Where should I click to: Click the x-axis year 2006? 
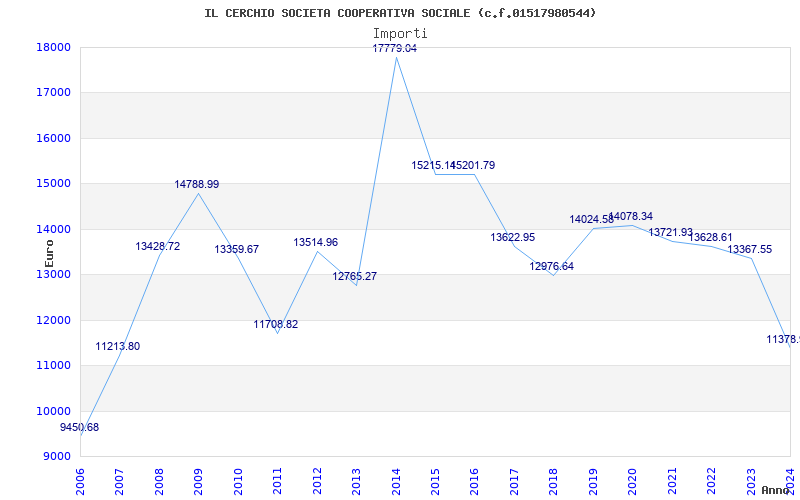point(80,481)
